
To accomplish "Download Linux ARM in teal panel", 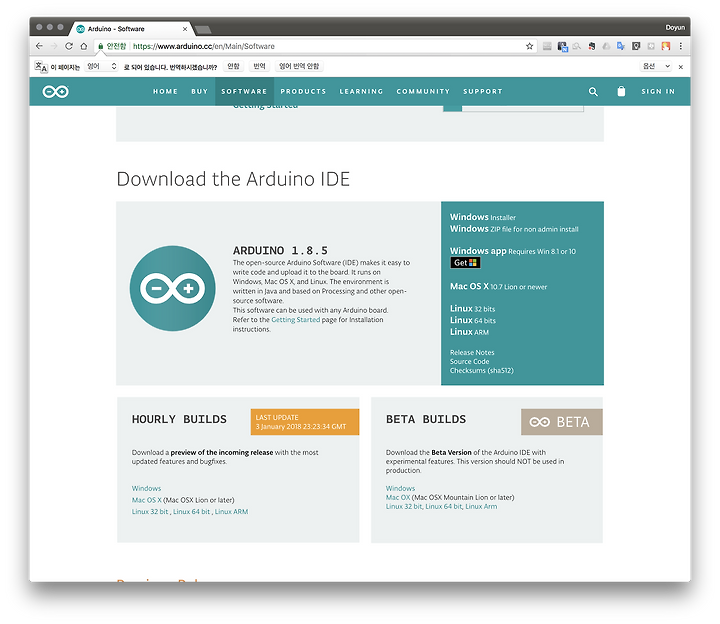I will click(x=469, y=332).
